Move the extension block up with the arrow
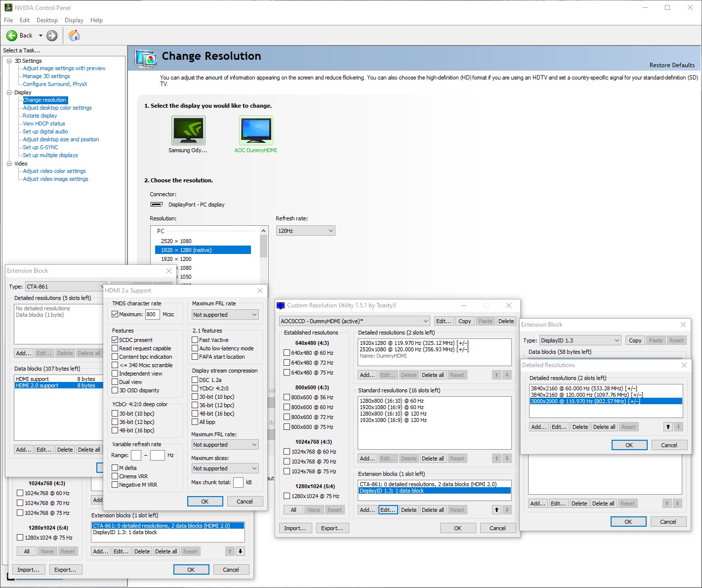The height and width of the screenshot is (588, 702). pos(497,510)
